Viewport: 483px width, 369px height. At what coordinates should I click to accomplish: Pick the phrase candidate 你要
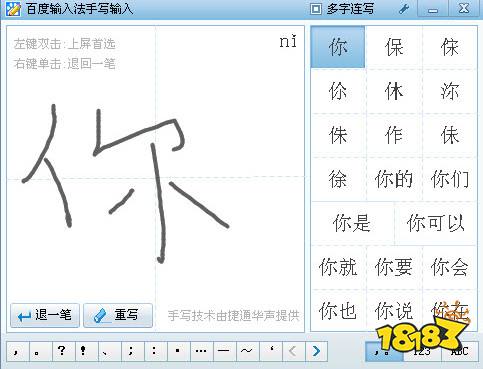394,267
